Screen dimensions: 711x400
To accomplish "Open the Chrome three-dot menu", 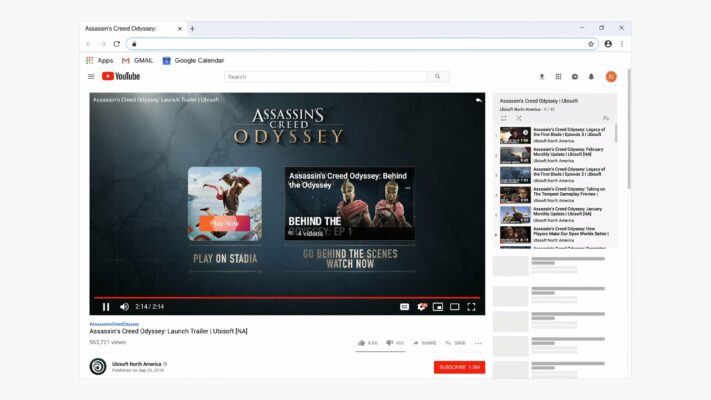I will tap(622, 44).
